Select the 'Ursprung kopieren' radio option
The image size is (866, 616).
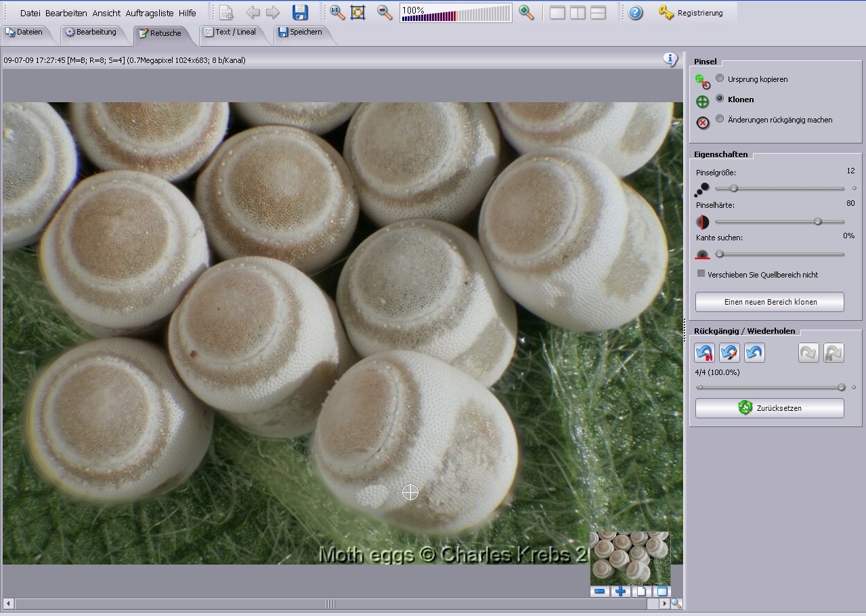click(x=720, y=79)
